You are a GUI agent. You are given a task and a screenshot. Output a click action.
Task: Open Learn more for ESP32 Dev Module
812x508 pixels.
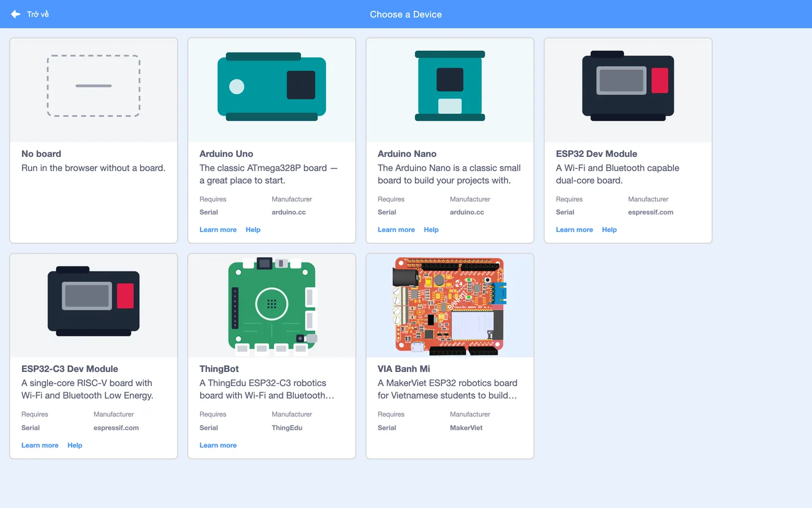pyautogui.click(x=575, y=230)
